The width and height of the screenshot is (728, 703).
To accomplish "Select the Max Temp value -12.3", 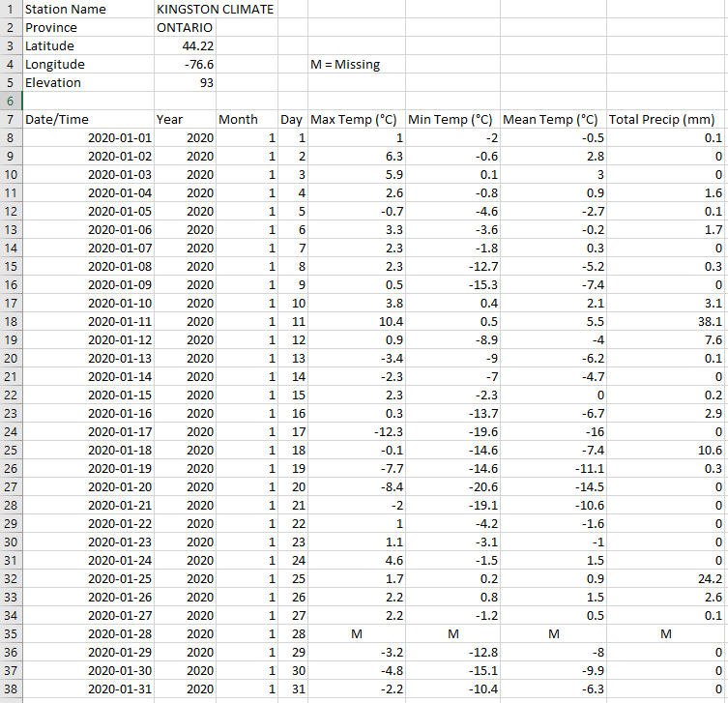I will coord(357,432).
